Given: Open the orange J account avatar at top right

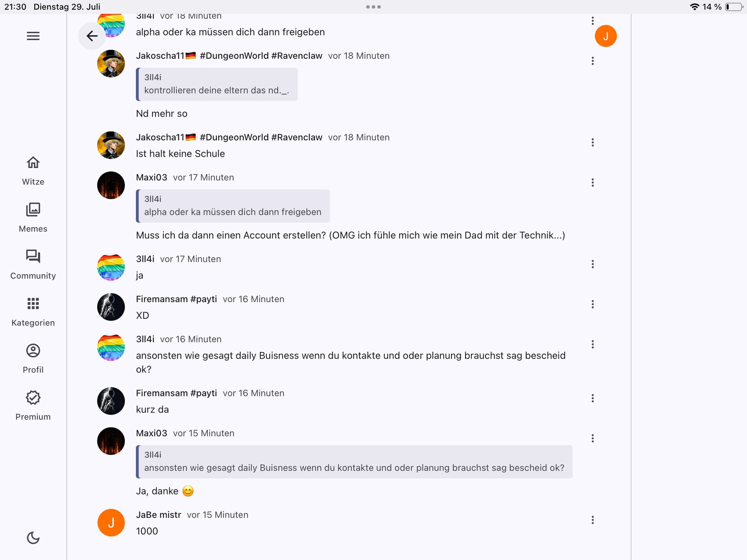Looking at the screenshot, I should pos(605,36).
